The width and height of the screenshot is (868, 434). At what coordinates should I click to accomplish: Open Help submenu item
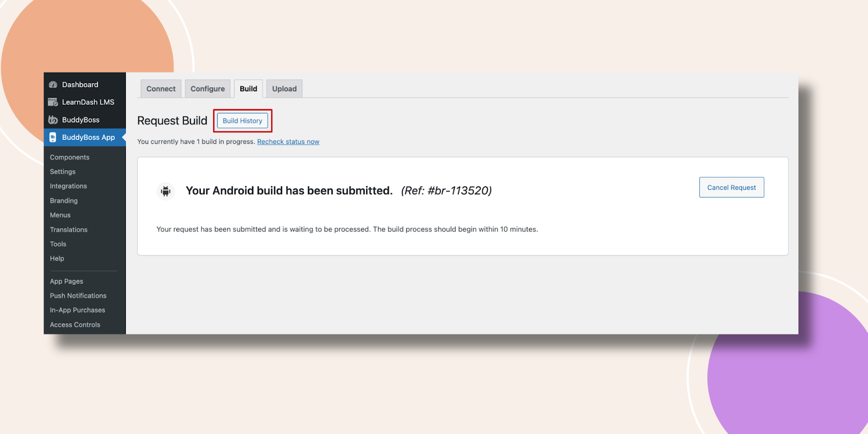[57, 259]
